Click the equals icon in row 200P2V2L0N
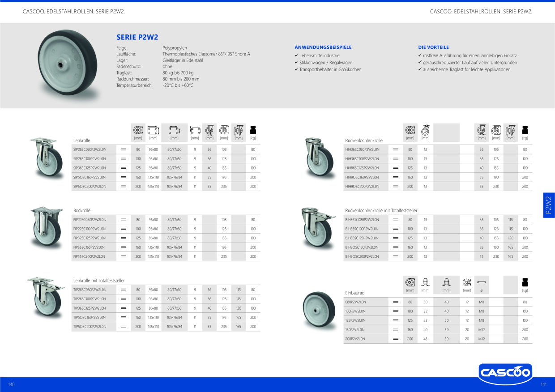The image size is (555, 392). (x=396, y=339)
